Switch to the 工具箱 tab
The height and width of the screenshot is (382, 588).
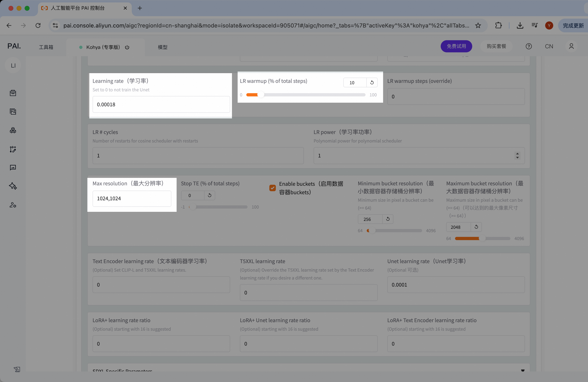46,47
